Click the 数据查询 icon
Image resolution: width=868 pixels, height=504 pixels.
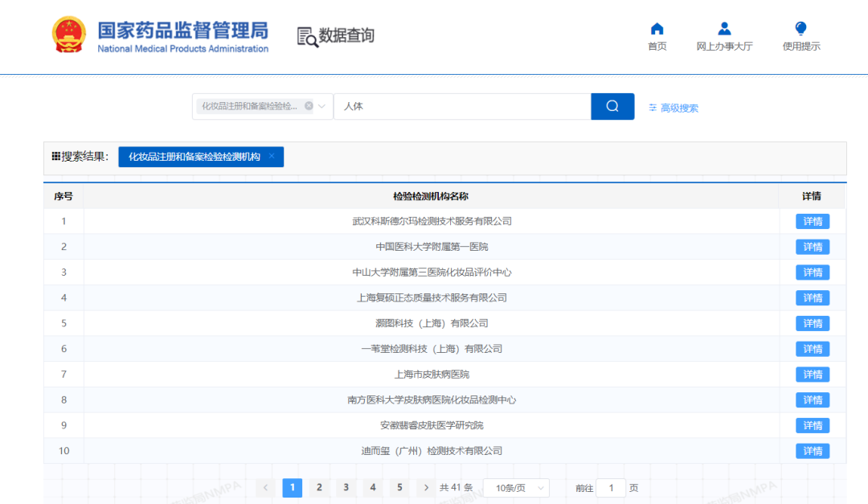(x=307, y=36)
